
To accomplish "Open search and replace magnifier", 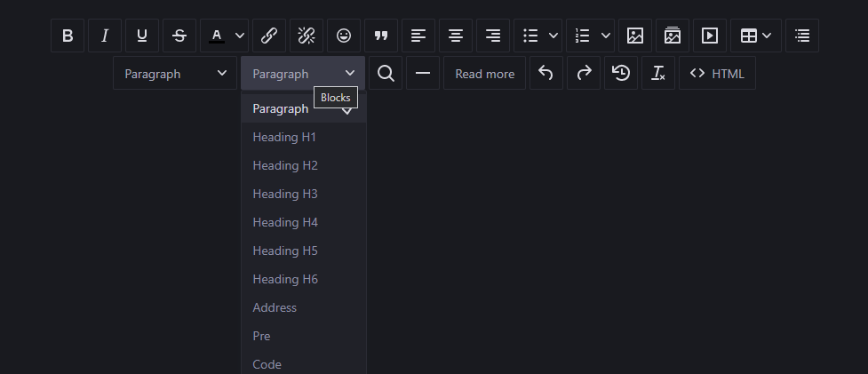I will (386, 73).
